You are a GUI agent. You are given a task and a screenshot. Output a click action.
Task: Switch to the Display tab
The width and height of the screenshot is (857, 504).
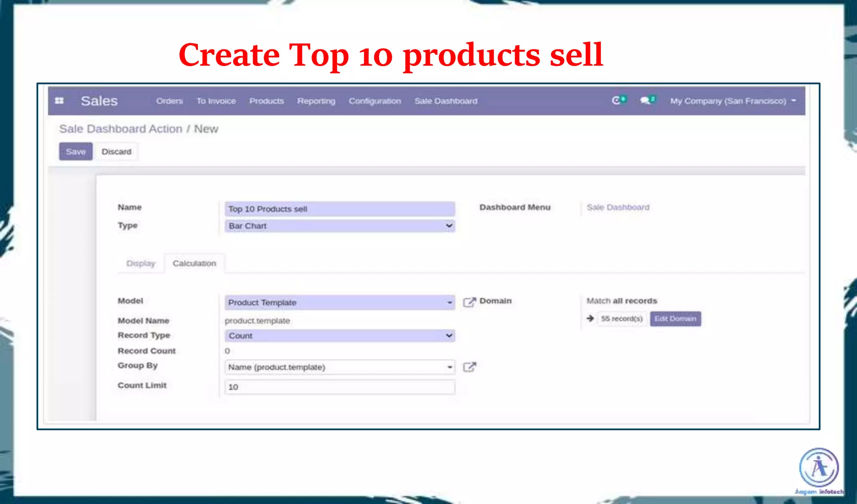(141, 264)
